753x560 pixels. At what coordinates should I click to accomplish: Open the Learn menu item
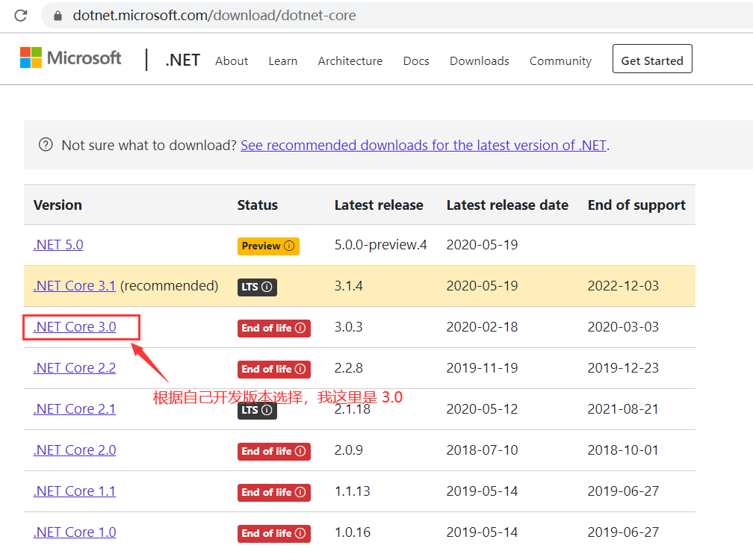[283, 61]
